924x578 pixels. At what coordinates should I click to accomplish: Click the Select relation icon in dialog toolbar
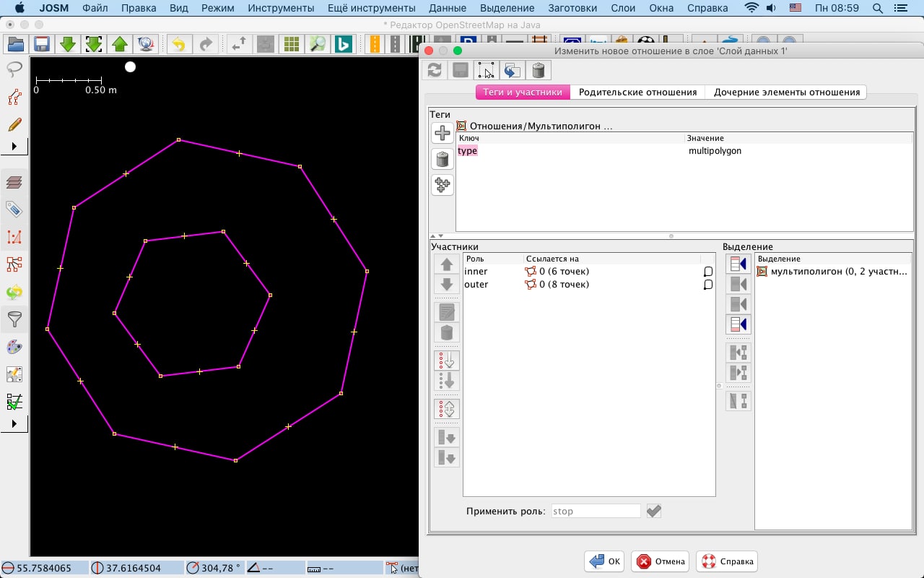coord(486,70)
